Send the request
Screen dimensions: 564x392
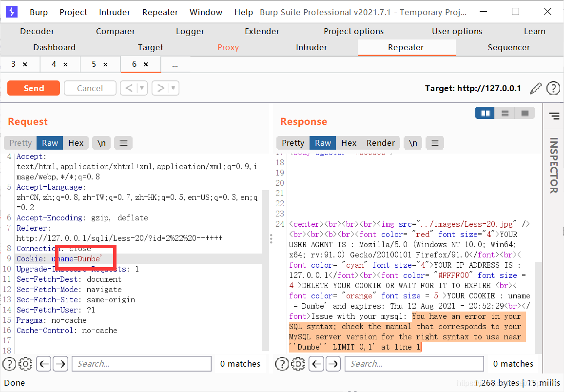tap(34, 88)
